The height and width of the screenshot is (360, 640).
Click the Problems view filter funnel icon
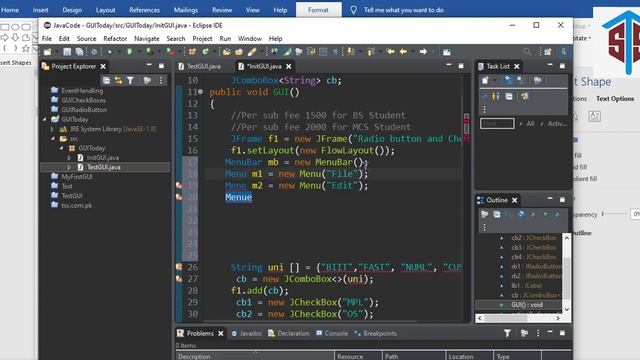tap(507, 333)
